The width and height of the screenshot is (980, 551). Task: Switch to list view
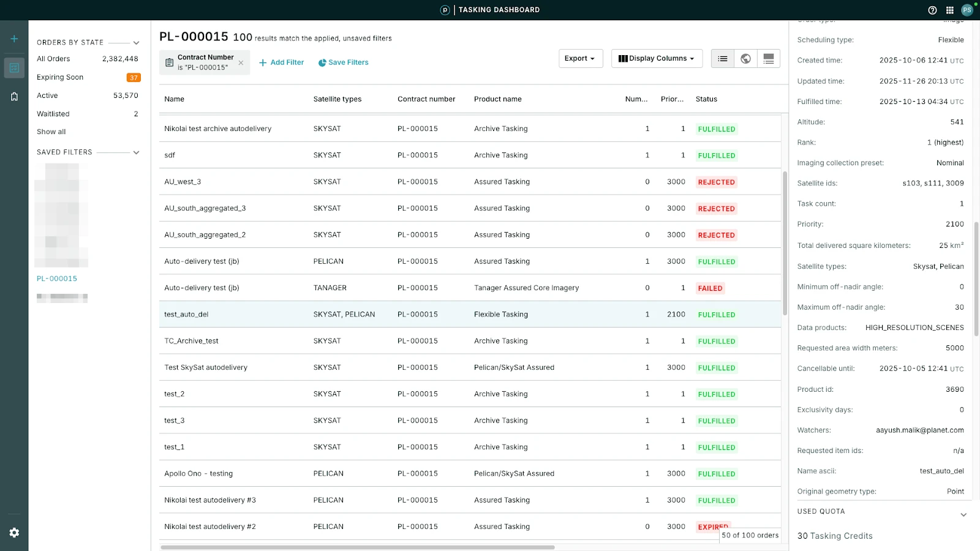coord(723,59)
